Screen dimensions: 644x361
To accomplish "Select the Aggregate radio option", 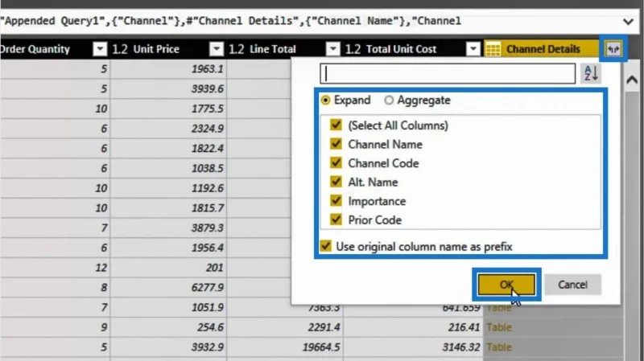I will tap(389, 100).
